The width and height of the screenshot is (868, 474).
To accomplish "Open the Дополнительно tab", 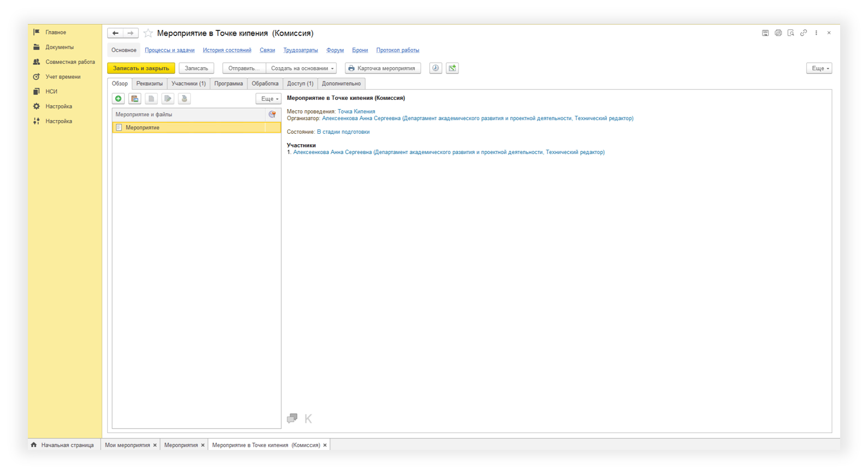I will 341,84.
